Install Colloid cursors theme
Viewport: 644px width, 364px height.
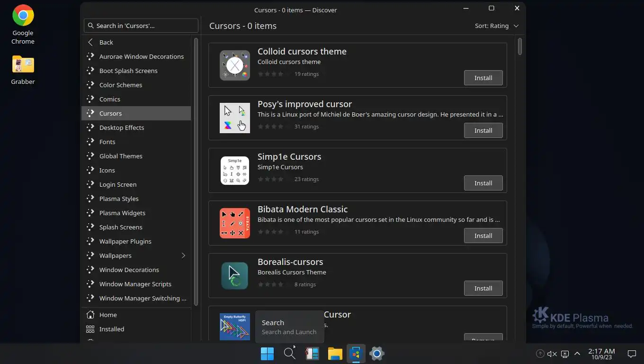(x=483, y=78)
